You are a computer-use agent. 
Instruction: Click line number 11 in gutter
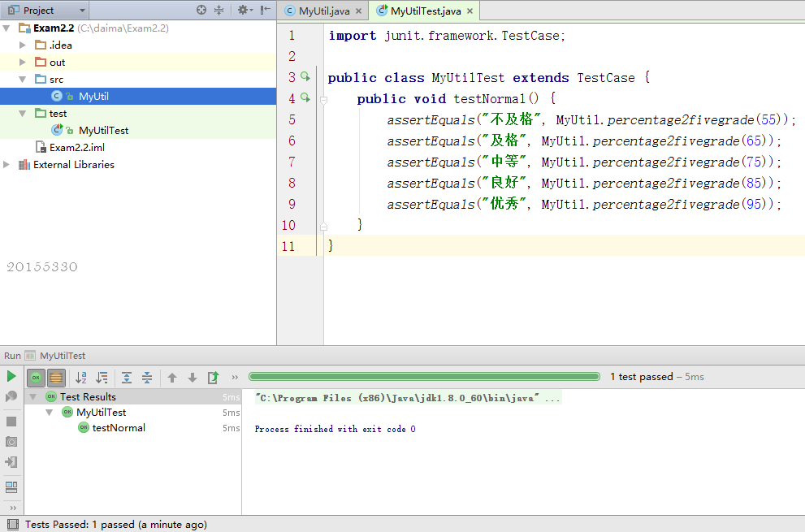point(288,246)
